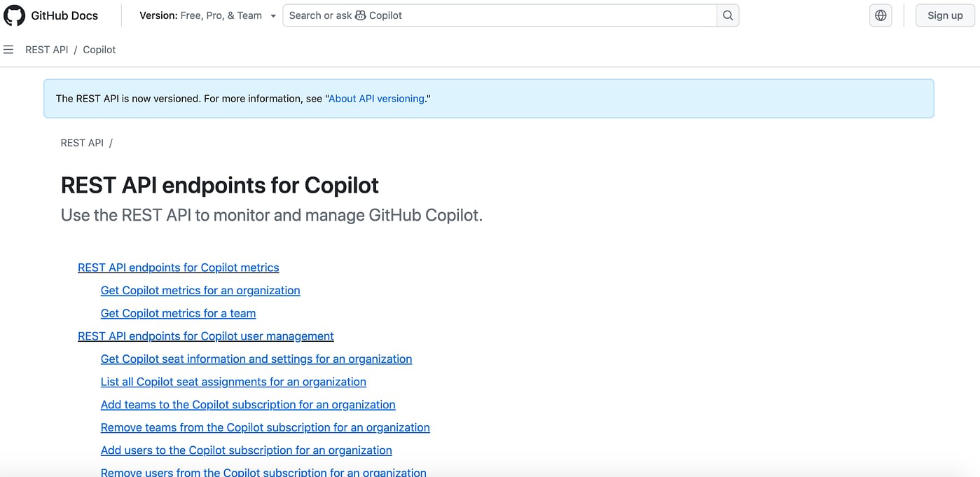The height and width of the screenshot is (477, 980).
Task: Click the magnifier search button
Action: tap(728, 15)
